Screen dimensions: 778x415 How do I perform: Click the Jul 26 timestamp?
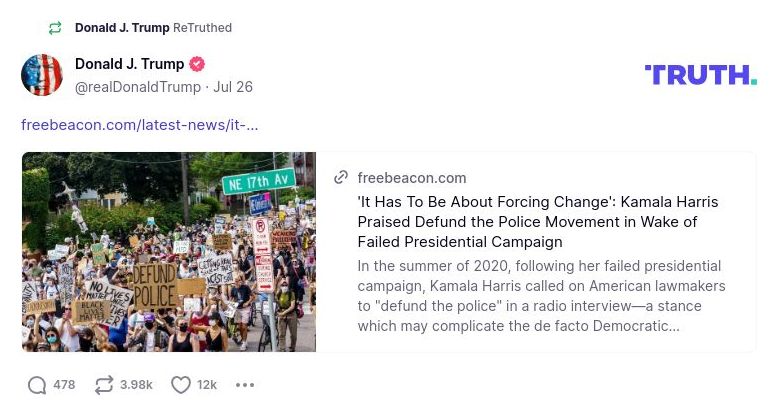click(x=233, y=87)
